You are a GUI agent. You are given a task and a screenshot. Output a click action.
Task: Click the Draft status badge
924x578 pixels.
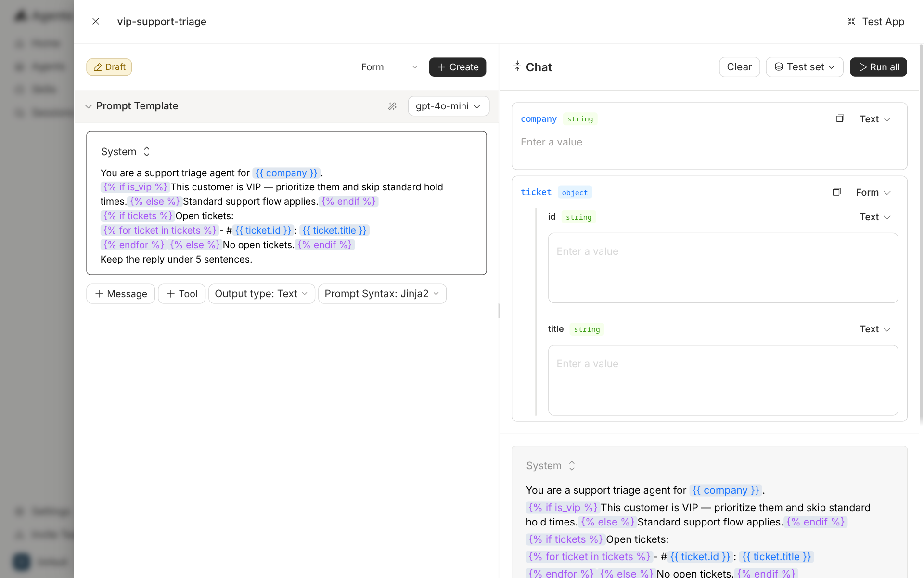point(109,67)
